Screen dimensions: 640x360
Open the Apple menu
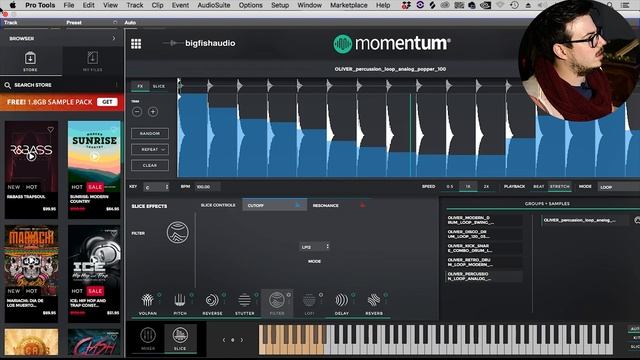(13, 5)
